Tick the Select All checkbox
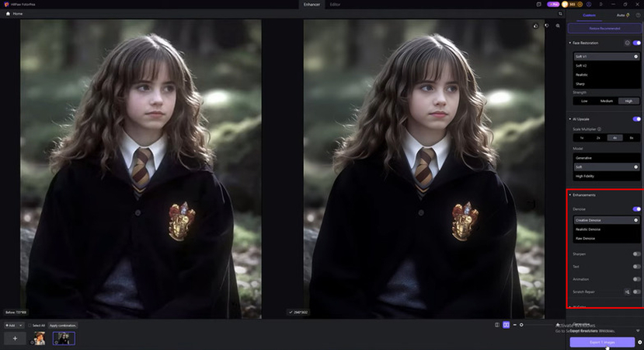644x350 pixels. point(30,325)
